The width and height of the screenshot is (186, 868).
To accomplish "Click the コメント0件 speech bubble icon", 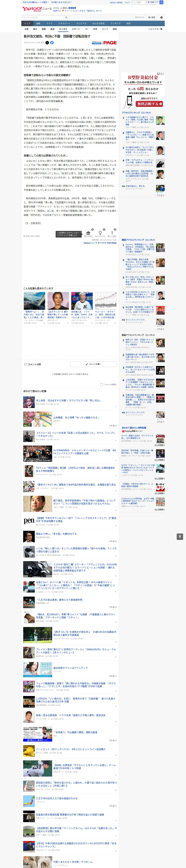I will (25, 364).
